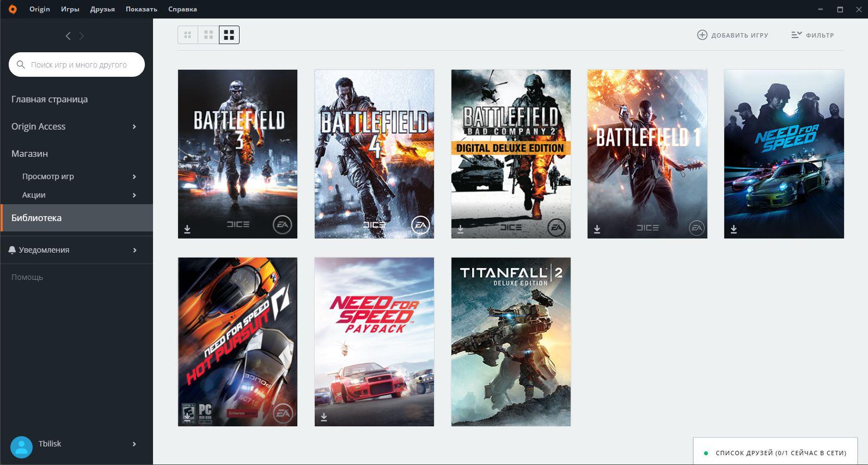Select the large tile view
Viewport: 868px width, 465px height.
point(229,35)
